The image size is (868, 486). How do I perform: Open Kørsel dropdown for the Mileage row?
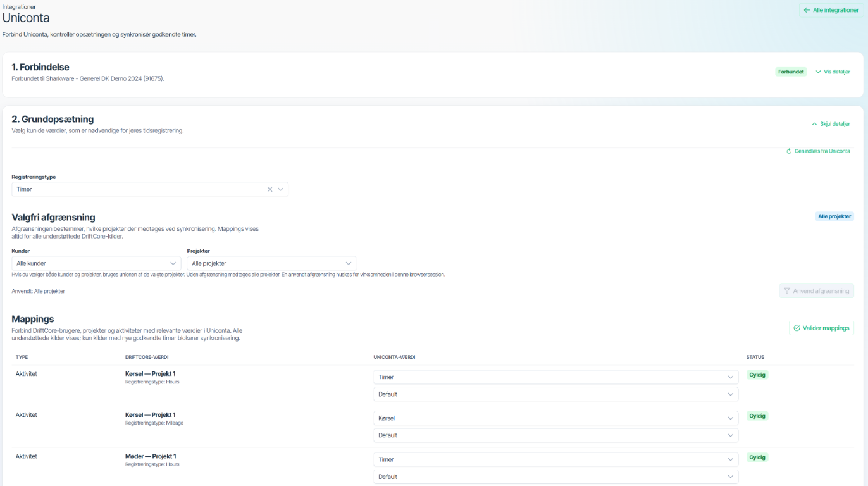point(555,418)
